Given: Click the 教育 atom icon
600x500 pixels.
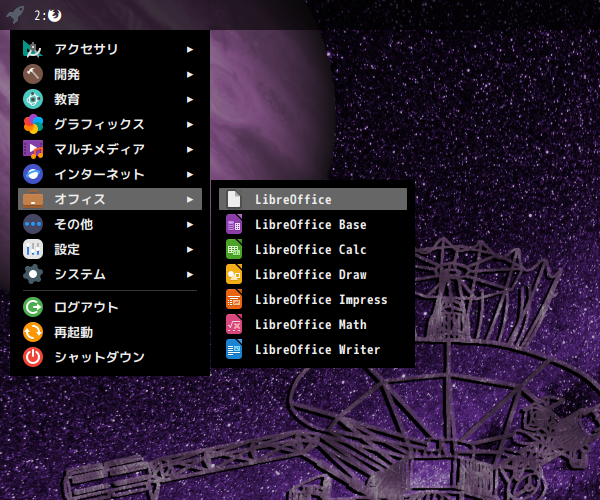Looking at the screenshot, I should [x=33, y=99].
